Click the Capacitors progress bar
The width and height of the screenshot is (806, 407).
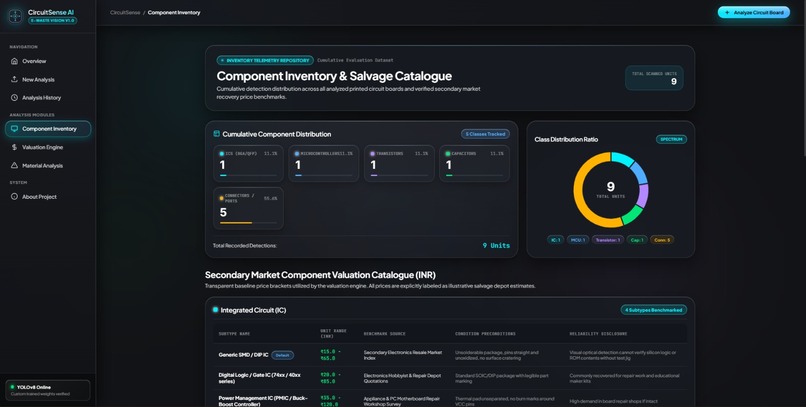474,176
